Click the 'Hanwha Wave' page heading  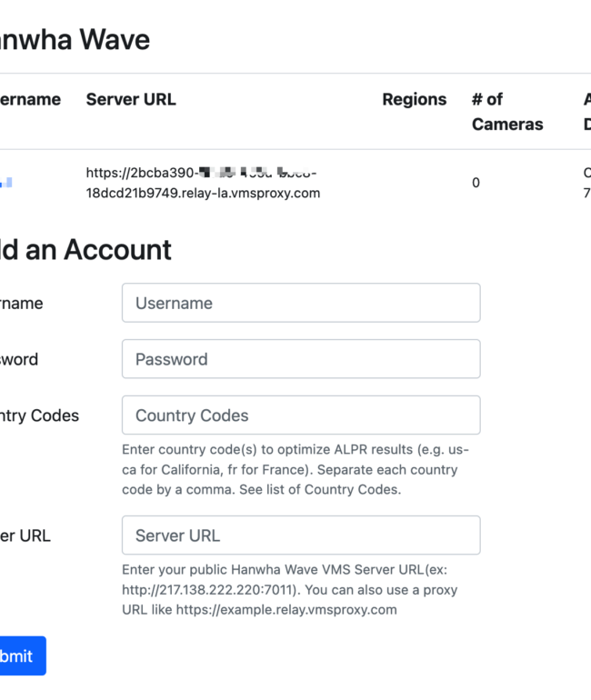pos(75,39)
